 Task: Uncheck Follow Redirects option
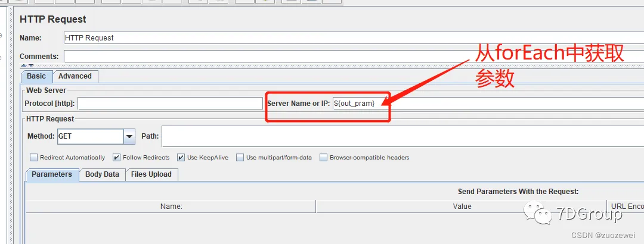(116, 158)
